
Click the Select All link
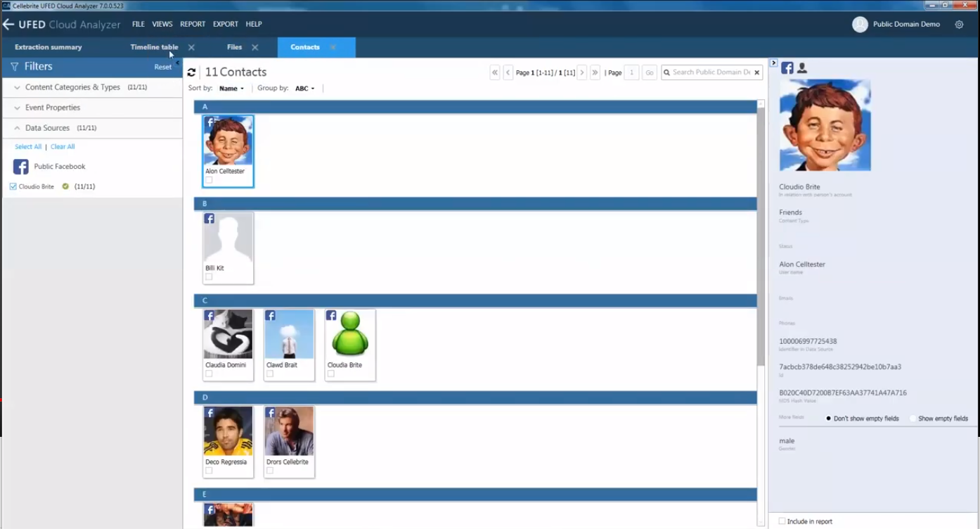(x=28, y=147)
